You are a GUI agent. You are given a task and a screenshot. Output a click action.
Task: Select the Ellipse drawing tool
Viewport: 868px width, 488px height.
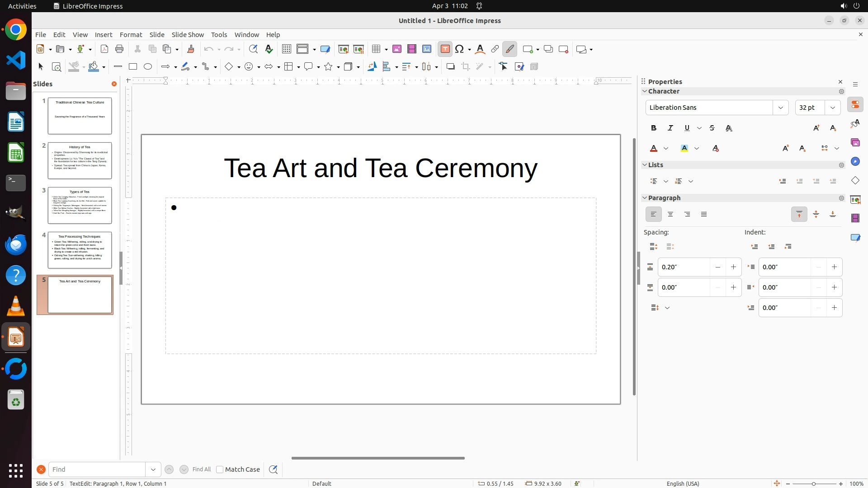click(x=148, y=67)
